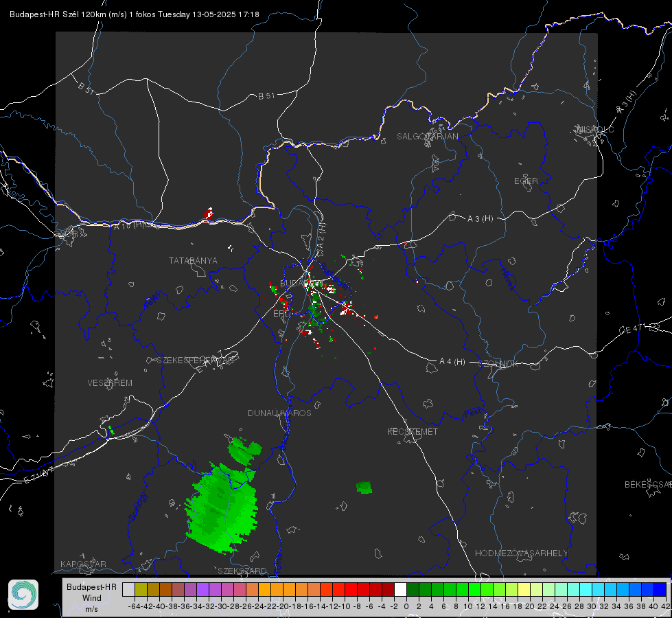Click the EGER city label
The width and height of the screenshot is (672, 618).
[526, 181]
